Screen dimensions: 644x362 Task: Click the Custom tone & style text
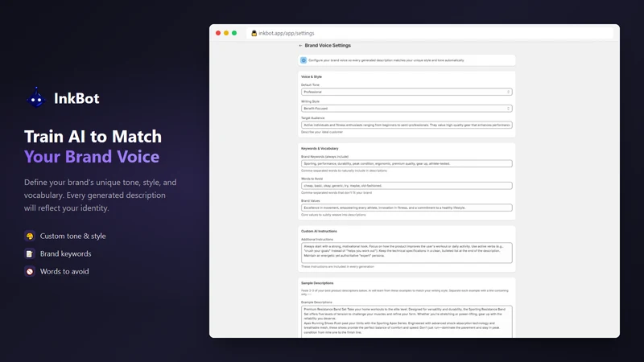[72, 236]
